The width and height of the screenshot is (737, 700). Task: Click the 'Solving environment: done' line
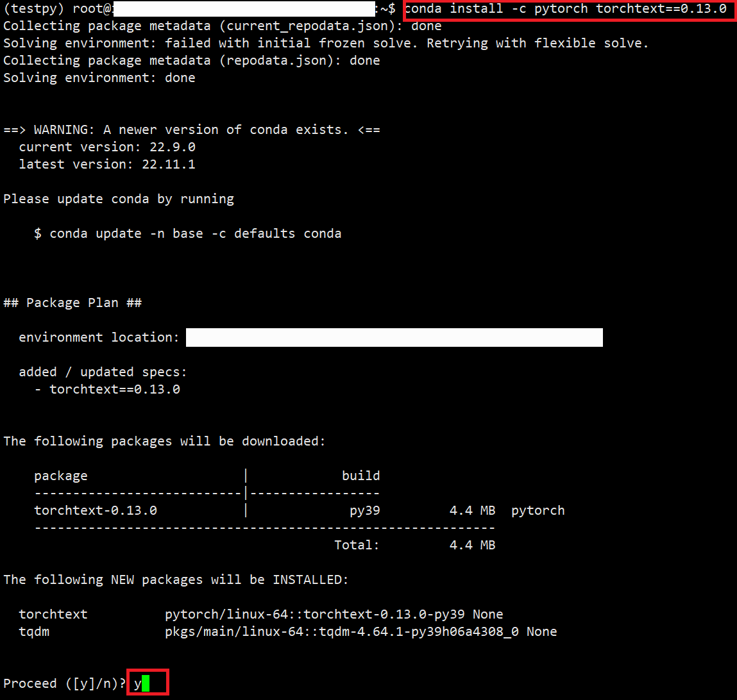(x=99, y=78)
